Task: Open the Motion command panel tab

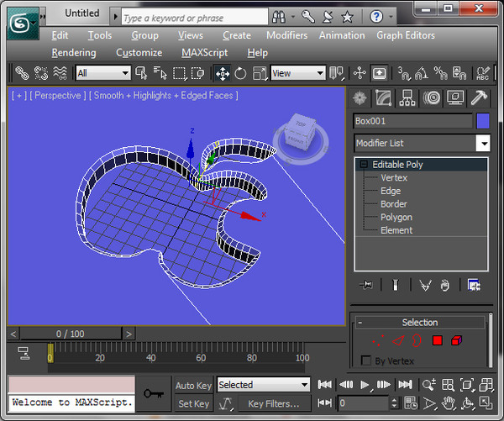Action: [x=432, y=97]
